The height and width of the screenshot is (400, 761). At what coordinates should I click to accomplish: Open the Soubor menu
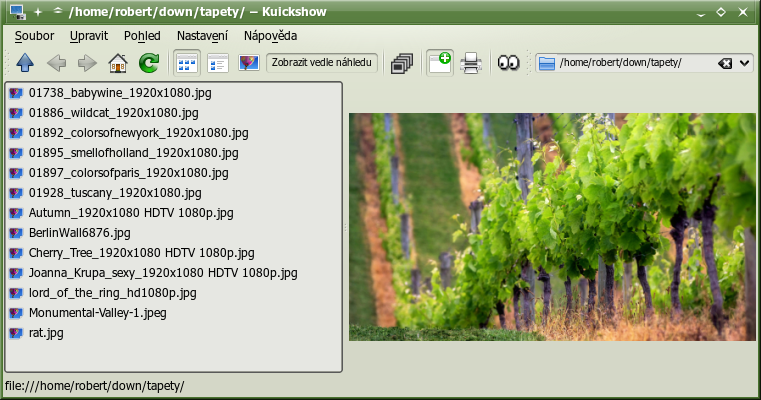tap(34, 36)
